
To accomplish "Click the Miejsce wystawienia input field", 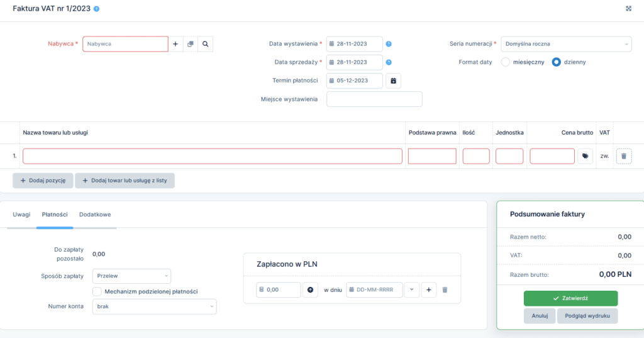I will (374, 99).
